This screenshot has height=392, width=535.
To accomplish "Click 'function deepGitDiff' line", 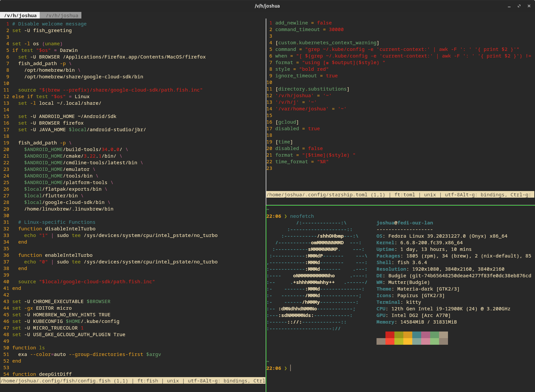I will tap(42, 374).
